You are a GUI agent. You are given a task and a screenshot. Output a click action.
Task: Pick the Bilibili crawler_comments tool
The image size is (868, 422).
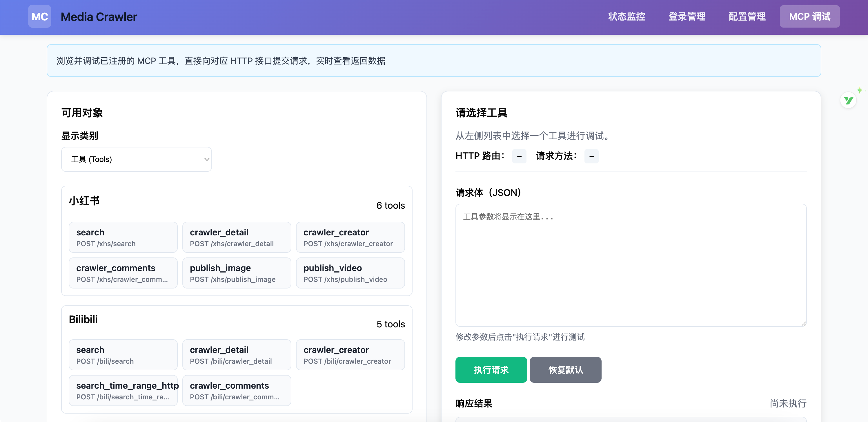point(237,390)
